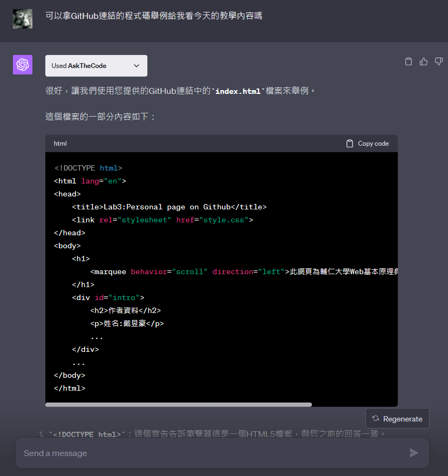The width and height of the screenshot is (448, 476).
Task: Click the title line Lab3:Personal page on Github
Action: click(x=169, y=207)
